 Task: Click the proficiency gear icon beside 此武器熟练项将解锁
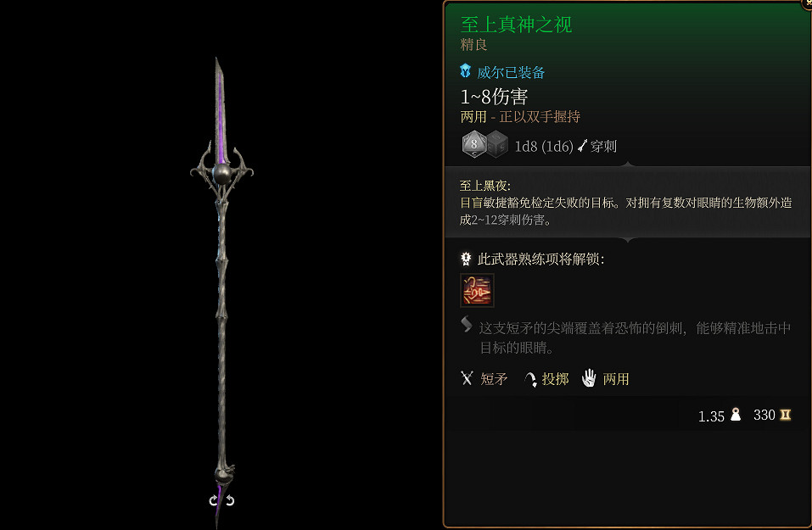466,259
